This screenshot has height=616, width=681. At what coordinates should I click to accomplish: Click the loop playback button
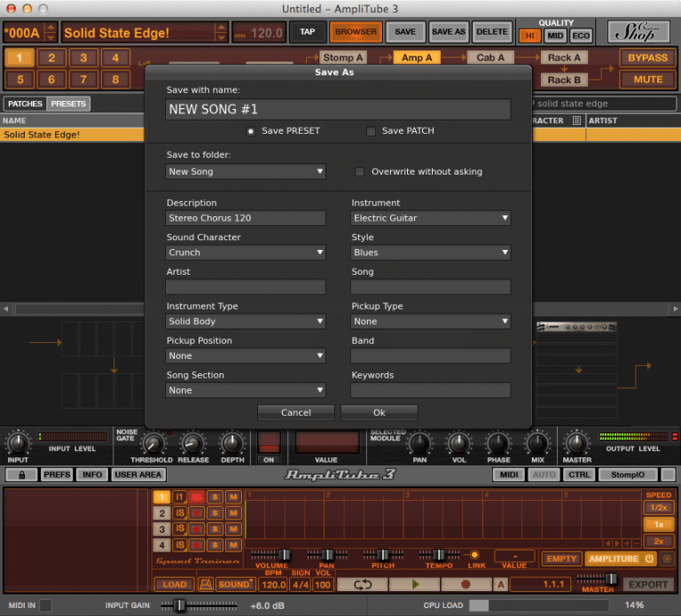click(362, 584)
